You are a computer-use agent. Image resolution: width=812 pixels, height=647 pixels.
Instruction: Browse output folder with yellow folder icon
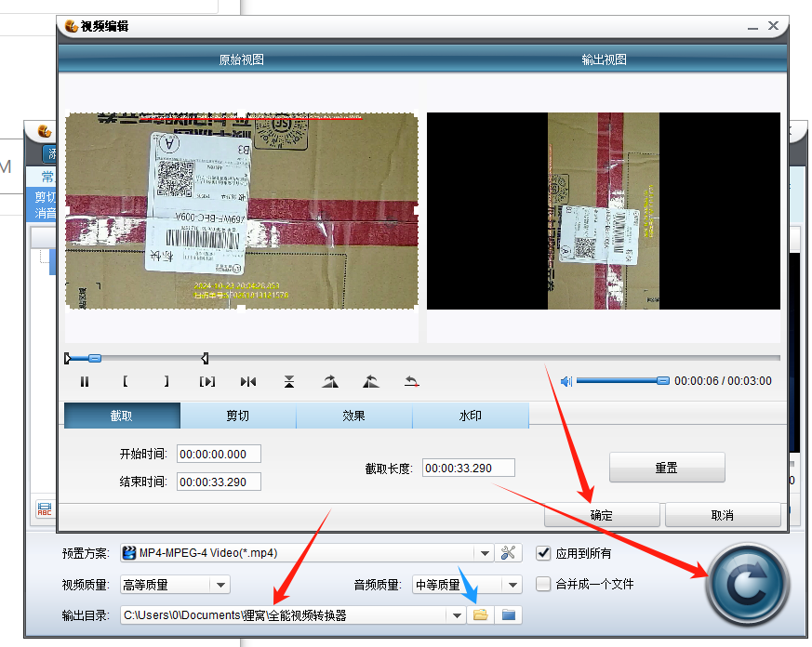pos(481,614)
